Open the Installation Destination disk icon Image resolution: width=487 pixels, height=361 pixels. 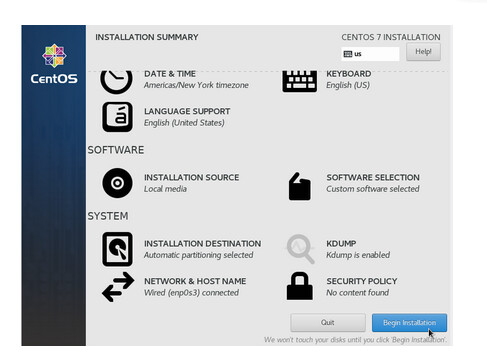(117, 249)
